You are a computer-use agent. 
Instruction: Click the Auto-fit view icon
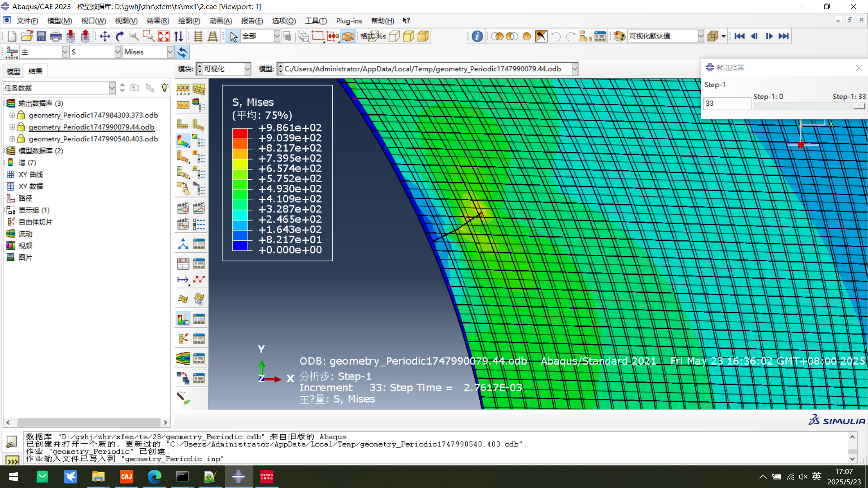(x=164, y=36)
